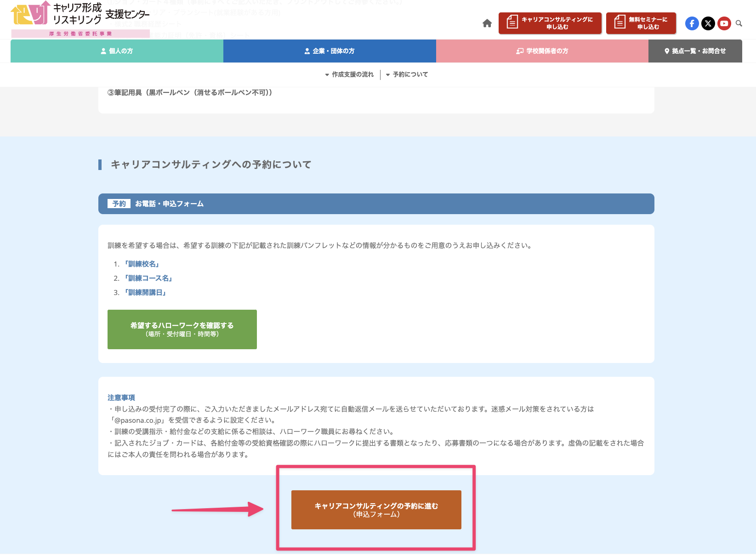Open the chevron next to 作成支援の流れ
Screen dimensions: 756x556
326,74
